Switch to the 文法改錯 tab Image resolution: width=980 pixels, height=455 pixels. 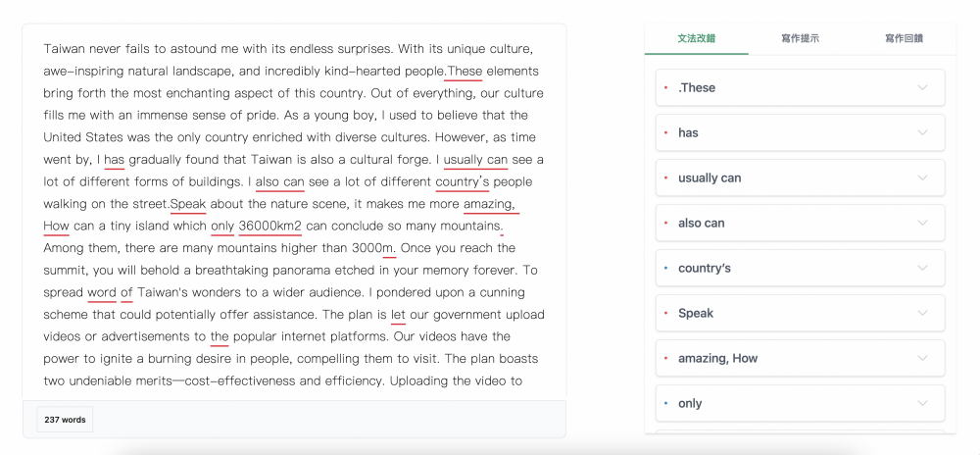696,38
